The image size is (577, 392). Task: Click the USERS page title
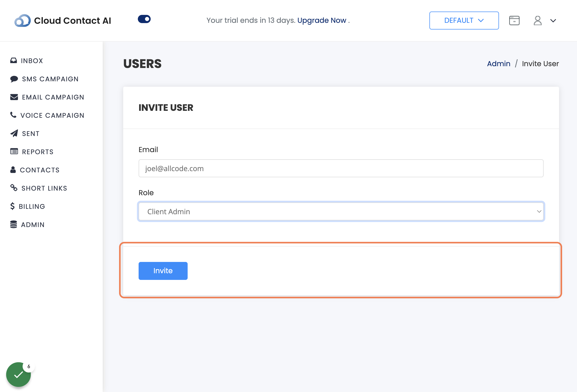click(x=142, y=64)
